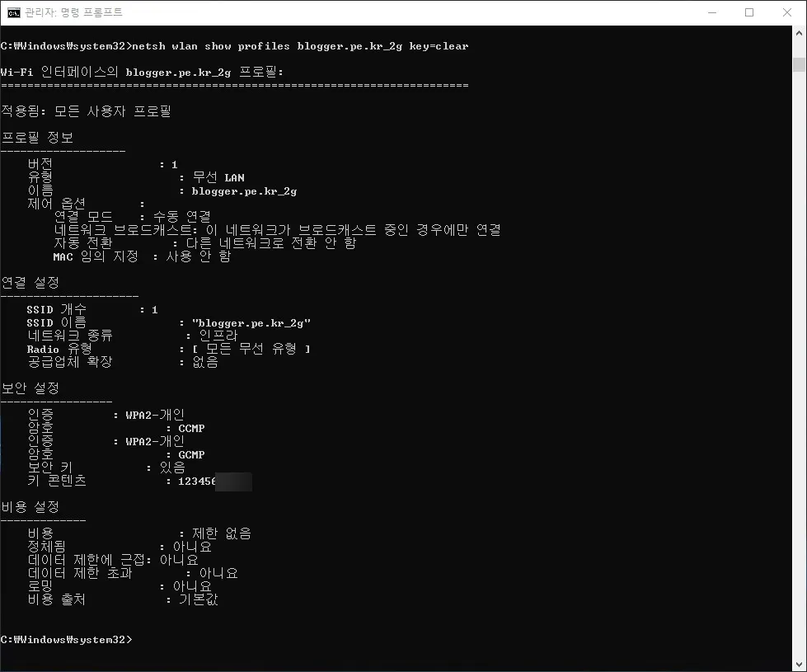The height and width of the screenshot is (672, 807).
Task: Click the 키 콘텐츠 value starting with 123456
Action: [197, 482]
